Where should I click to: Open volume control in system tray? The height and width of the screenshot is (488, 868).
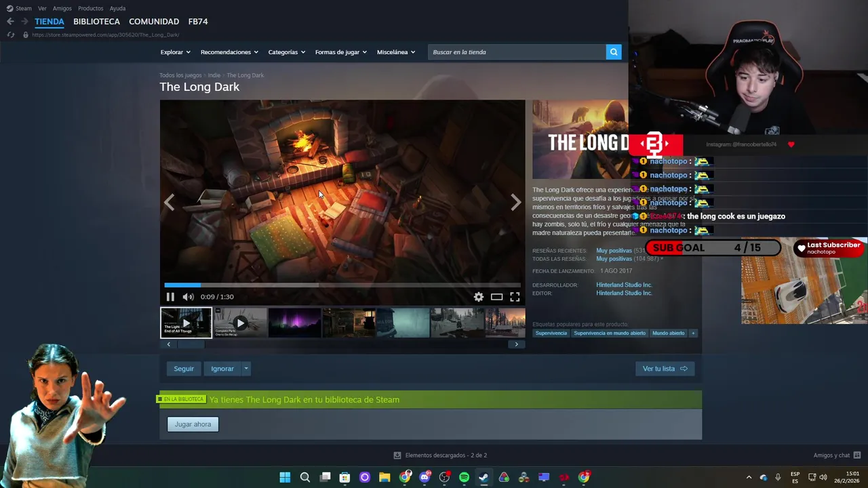pos(823,477)
